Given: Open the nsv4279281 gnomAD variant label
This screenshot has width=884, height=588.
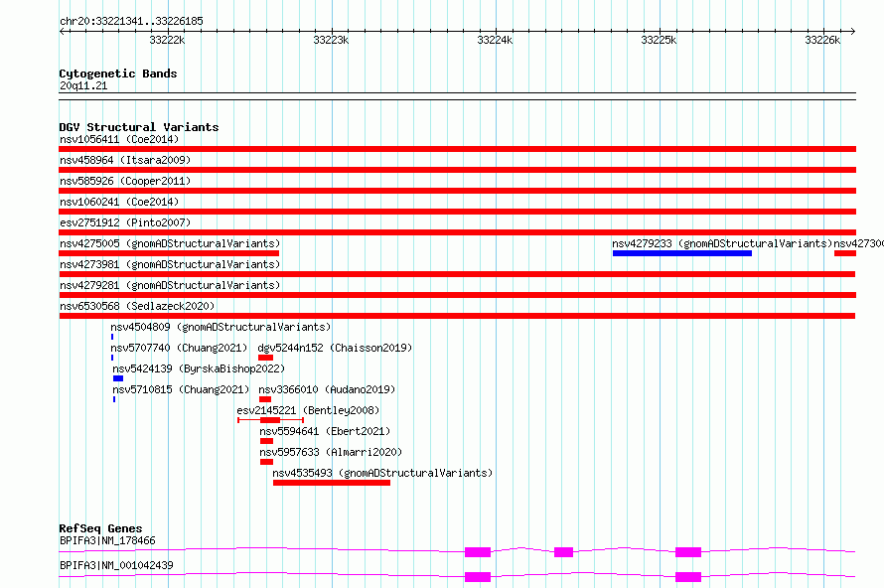Looking at the screenshot, I should click(170, 285).
